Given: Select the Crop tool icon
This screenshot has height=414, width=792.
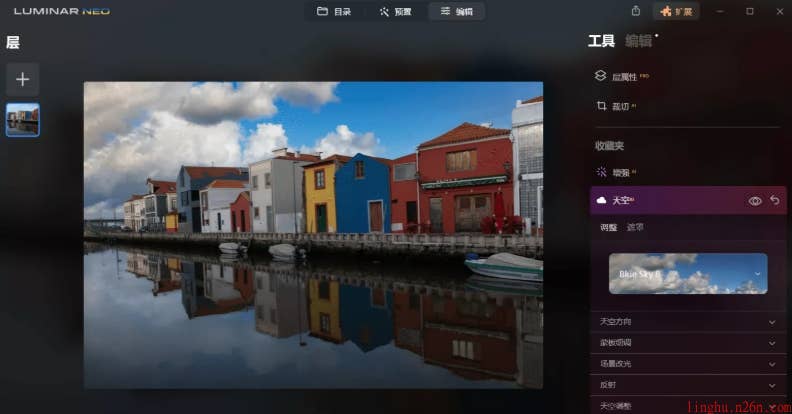Looking at the screenshot, I should click(600, 105).
